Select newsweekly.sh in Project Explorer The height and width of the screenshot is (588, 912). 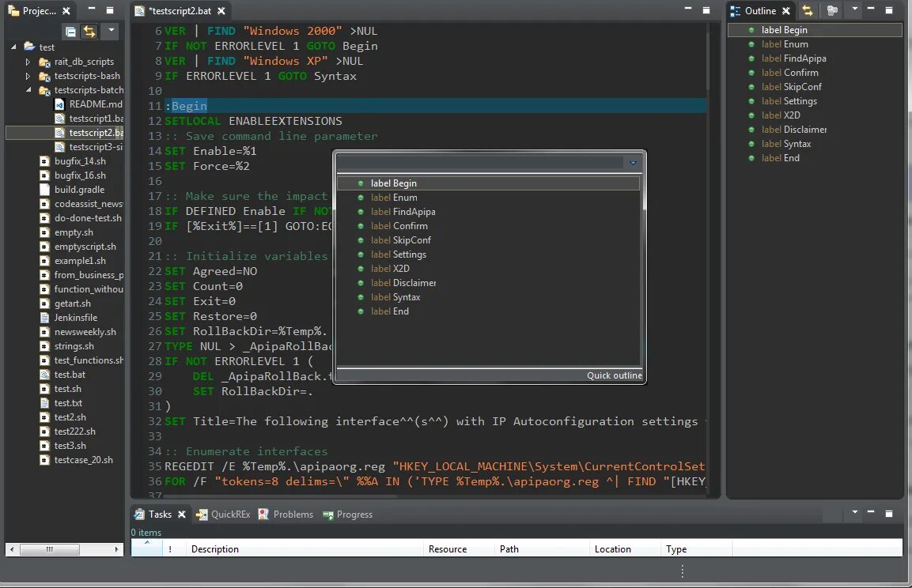pos(85,332)
